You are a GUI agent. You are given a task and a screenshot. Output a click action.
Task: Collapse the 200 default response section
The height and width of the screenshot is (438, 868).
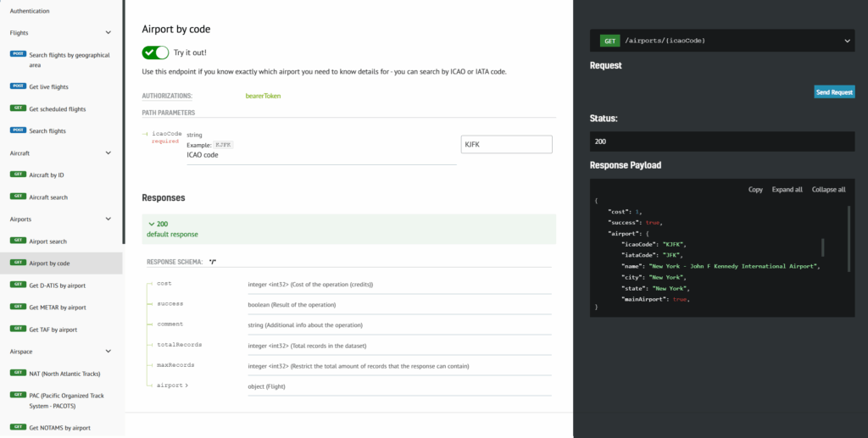[x=152, y=225]
